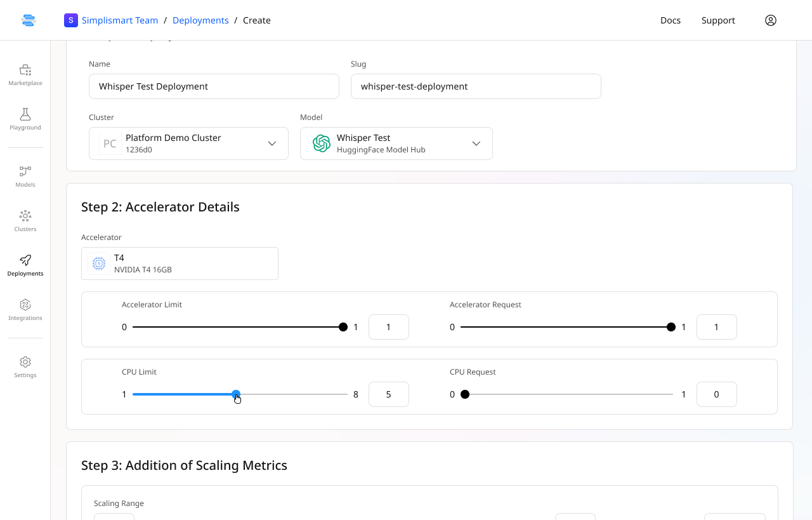Click the PC cluster avatar
Screen dimensions: 812x520
click(110, 143)
